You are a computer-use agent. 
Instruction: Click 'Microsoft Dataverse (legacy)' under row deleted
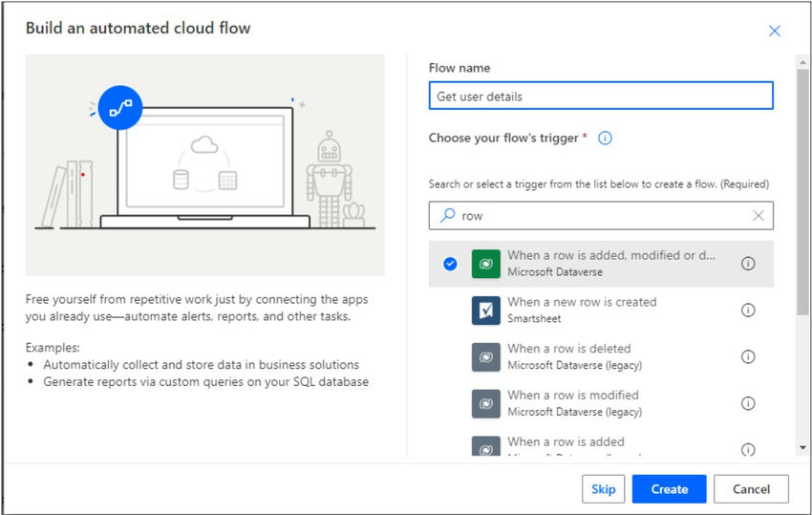[x=574, y=365]
